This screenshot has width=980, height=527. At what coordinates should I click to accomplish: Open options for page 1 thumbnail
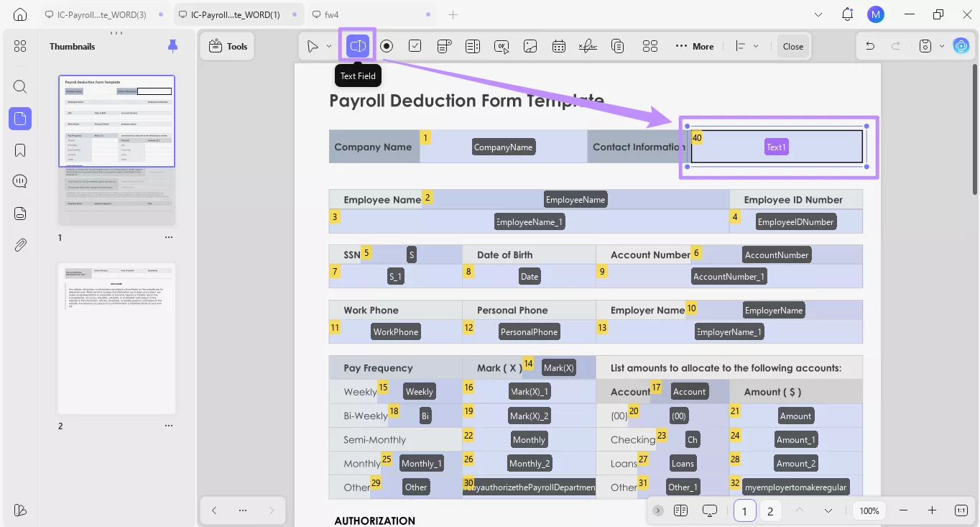[x=169, y=237]
